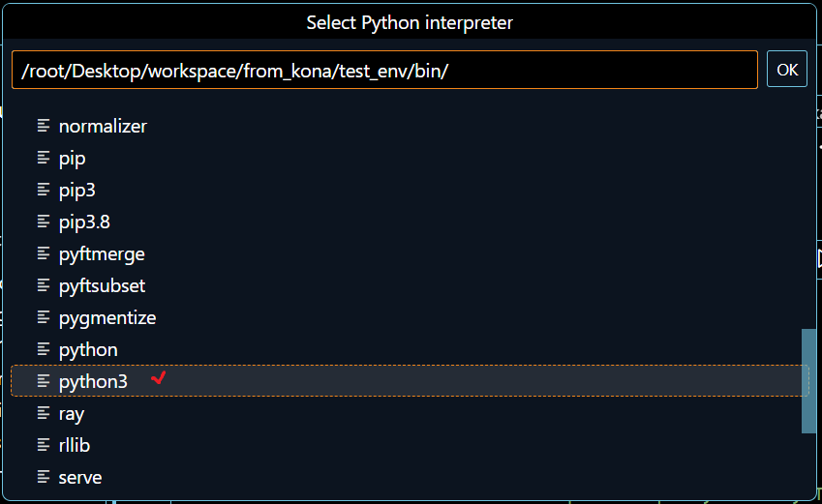Viewport: 822px width, 504px height.
Task: Select the python interpreter entry
Action: (x=410, y=349)
